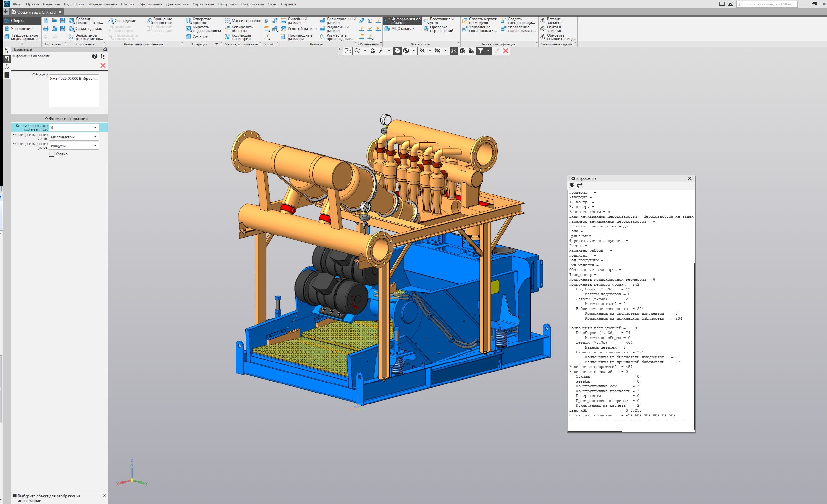
Task: Click the hide objects crossed-eye icon
Action: [422, 51]
